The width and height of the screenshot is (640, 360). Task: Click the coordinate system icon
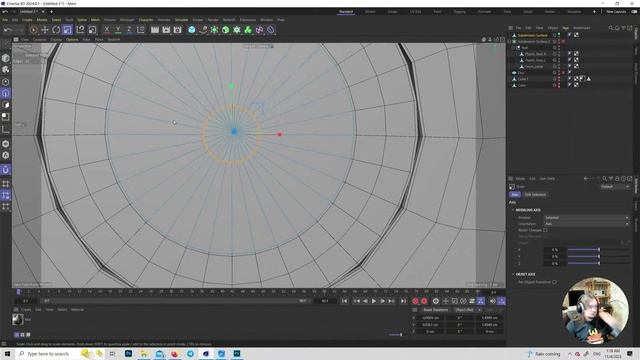coord(140,30)
